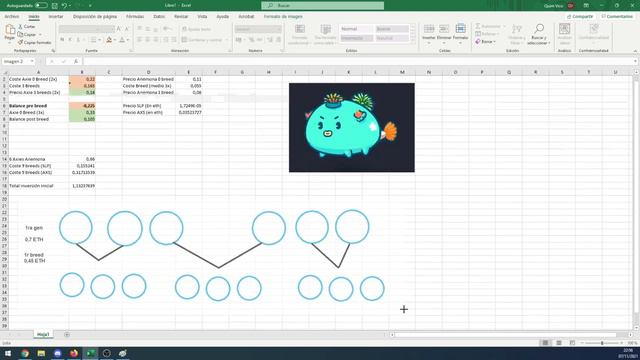This screenshot has height=360, width=640.
Task: Select the Neutral cell style
Action: [392, 38]
